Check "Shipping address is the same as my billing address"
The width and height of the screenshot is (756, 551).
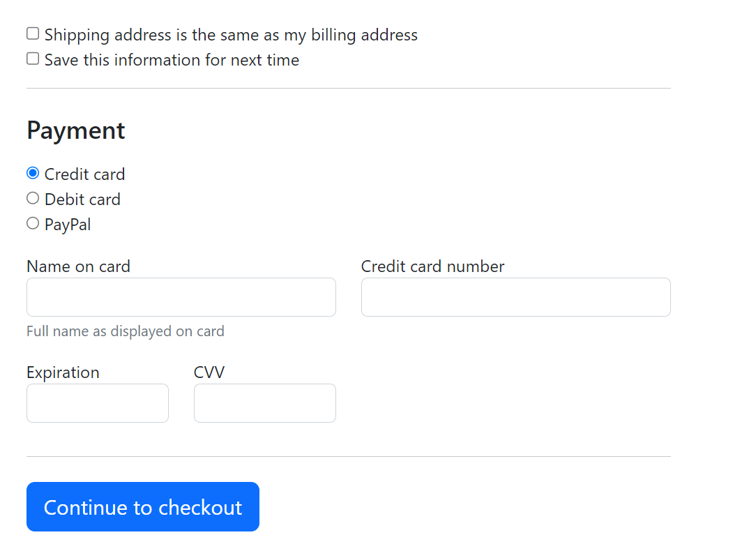point(32,33)
